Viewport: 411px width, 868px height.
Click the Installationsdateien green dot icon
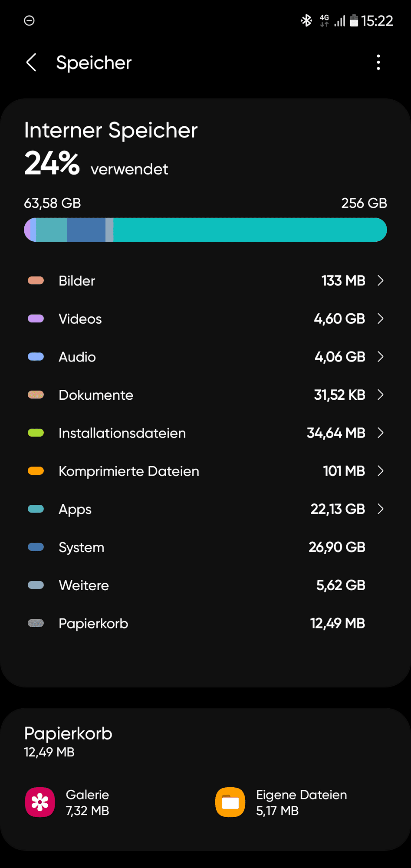pyautogui.click(x=36, y=433)
